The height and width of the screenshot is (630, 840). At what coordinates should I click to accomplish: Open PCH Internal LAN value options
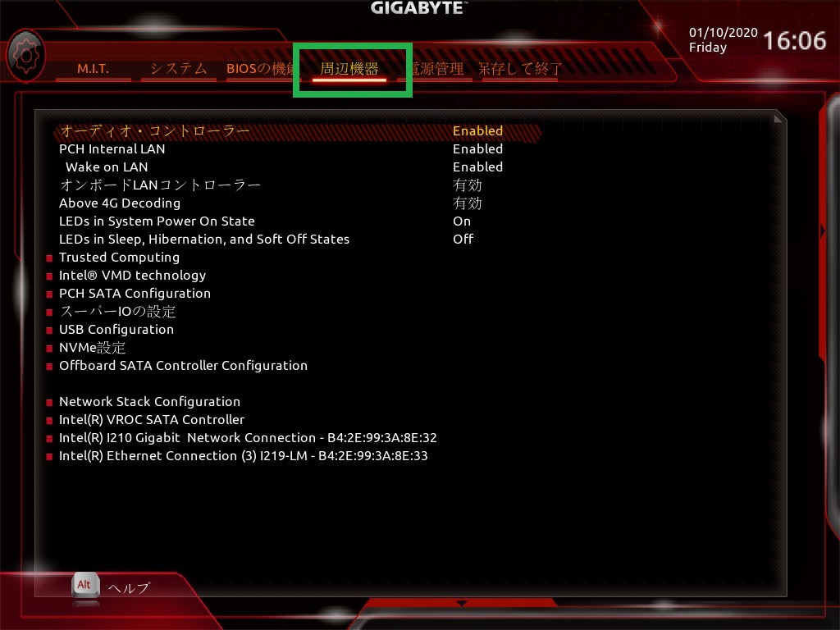[x=478, y=149]
